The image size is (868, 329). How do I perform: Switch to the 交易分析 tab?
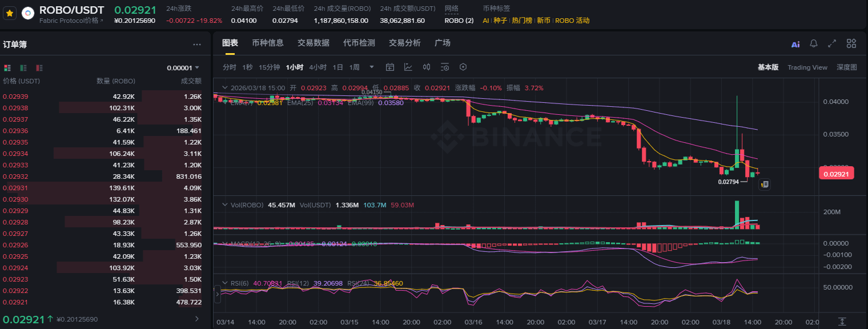coord(404,43)
